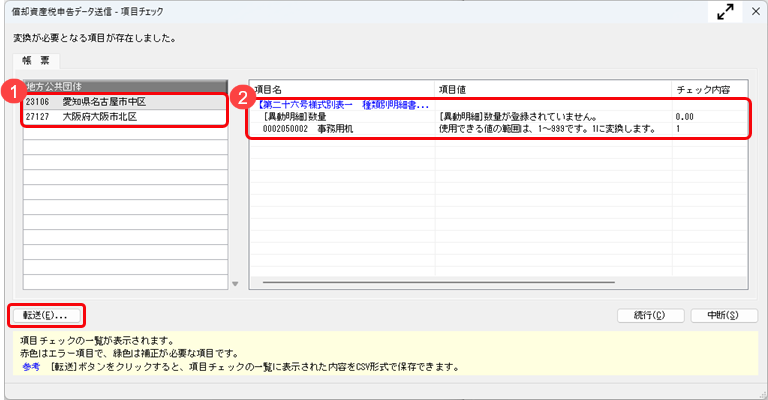Sort by 項目値 column header

coord(550,89)
